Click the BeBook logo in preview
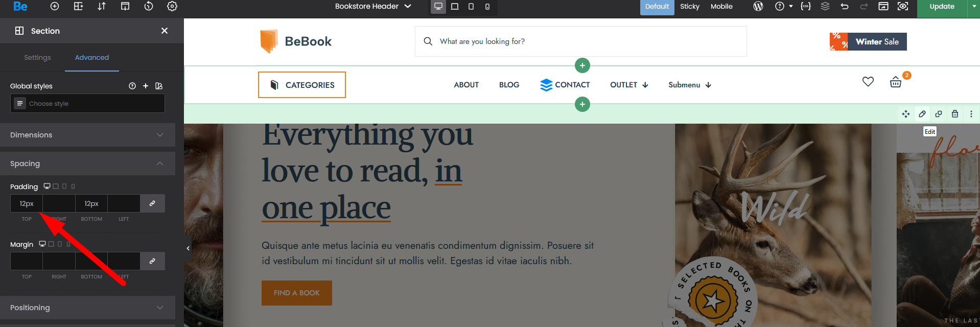Viewport: 980px width, 327px height. click(x=296, y=41)
